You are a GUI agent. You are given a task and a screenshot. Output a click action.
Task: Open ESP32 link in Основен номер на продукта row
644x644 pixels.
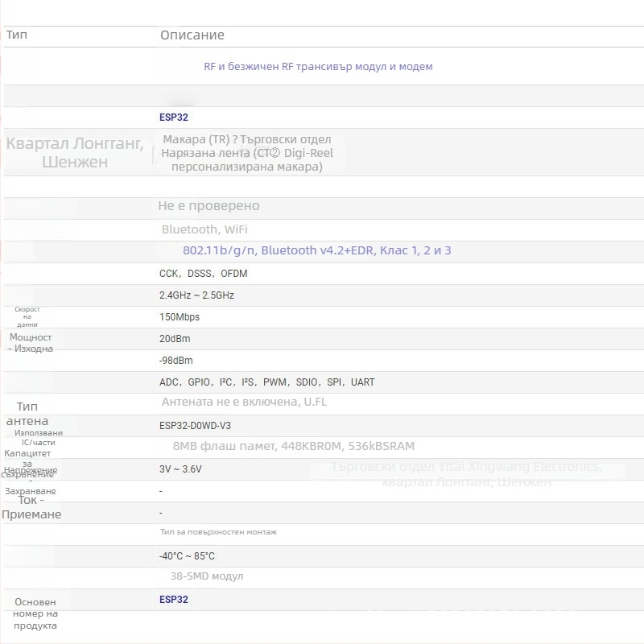174,599
